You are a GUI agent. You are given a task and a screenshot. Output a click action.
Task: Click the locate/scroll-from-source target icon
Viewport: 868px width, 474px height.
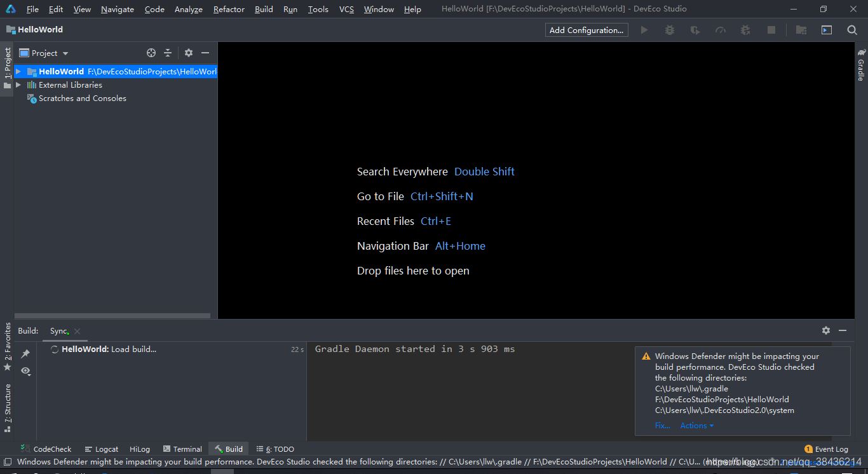(x=151, y=53)
